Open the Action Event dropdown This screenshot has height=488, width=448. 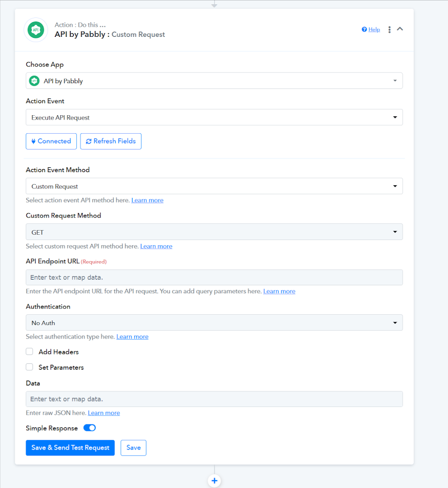(x=214, y=117)
